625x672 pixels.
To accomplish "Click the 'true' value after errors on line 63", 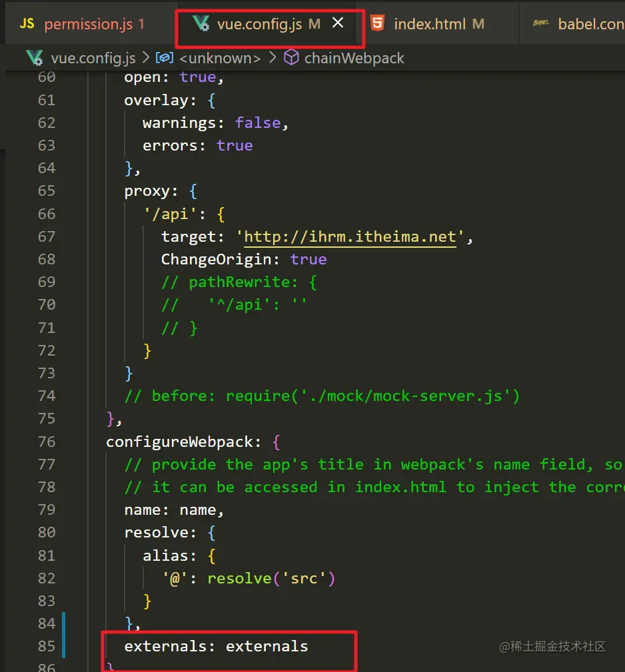I will coord(235,146).
